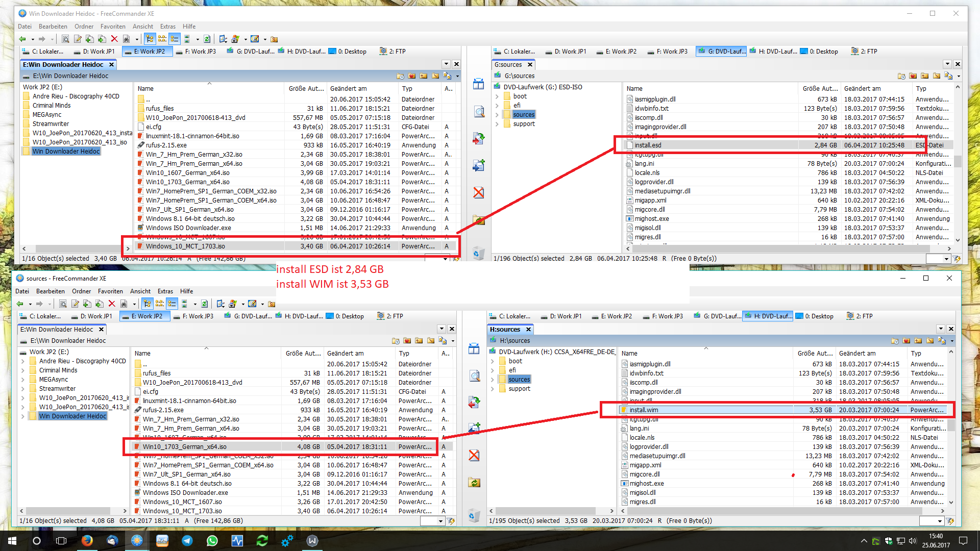Open Favorites heart icon in top right panel
The width and height of the screenshot is (980, 551).
coord(913,76)
